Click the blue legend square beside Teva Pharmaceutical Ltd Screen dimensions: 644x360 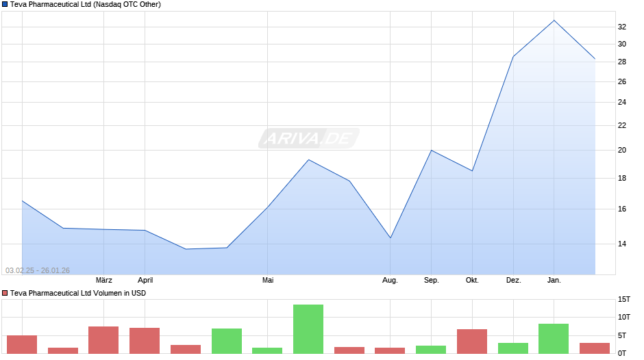click(x=5, y=5)
